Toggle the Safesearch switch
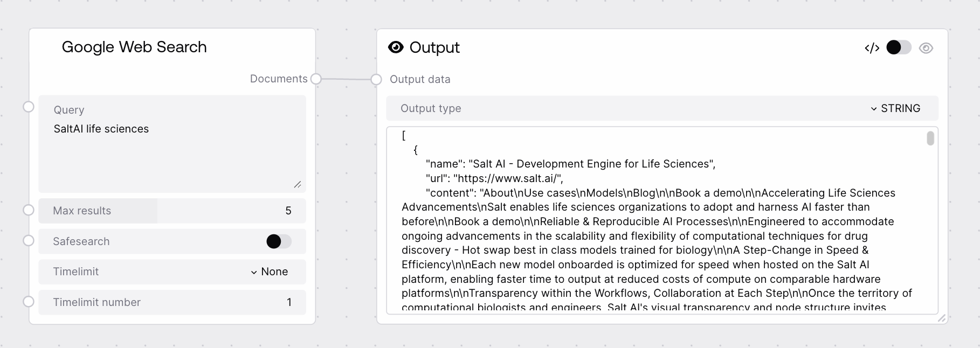980x348 pixels. point(279,241)
